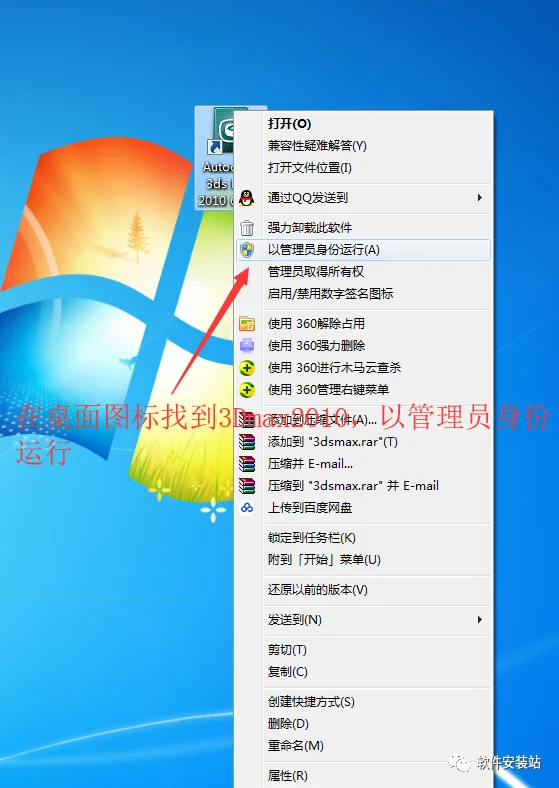The image size is (559, 788).
Task: Pin via 锁定到任务栏(K)
Action: pos(363,538)
